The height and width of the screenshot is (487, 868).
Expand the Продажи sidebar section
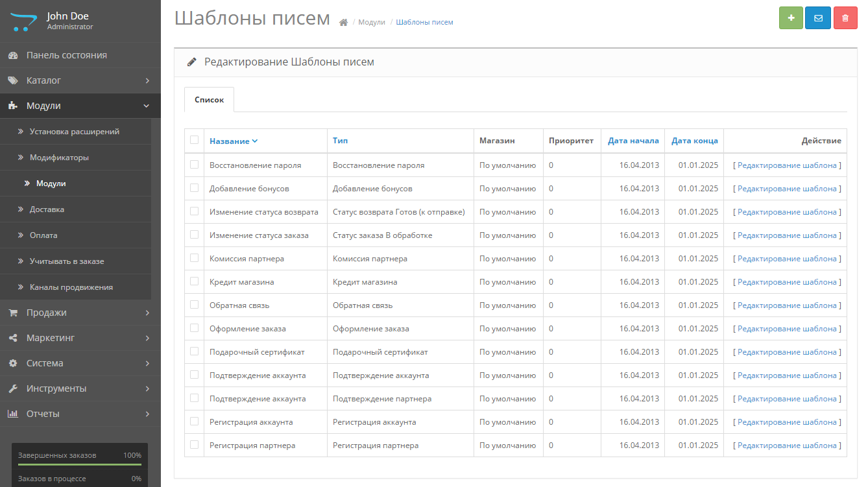(80, 313)
